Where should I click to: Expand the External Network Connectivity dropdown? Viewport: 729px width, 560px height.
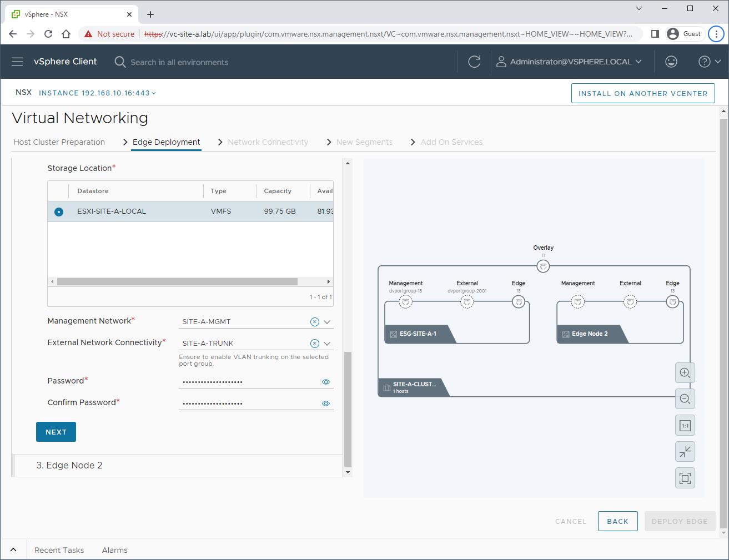(x=327, y=344)
